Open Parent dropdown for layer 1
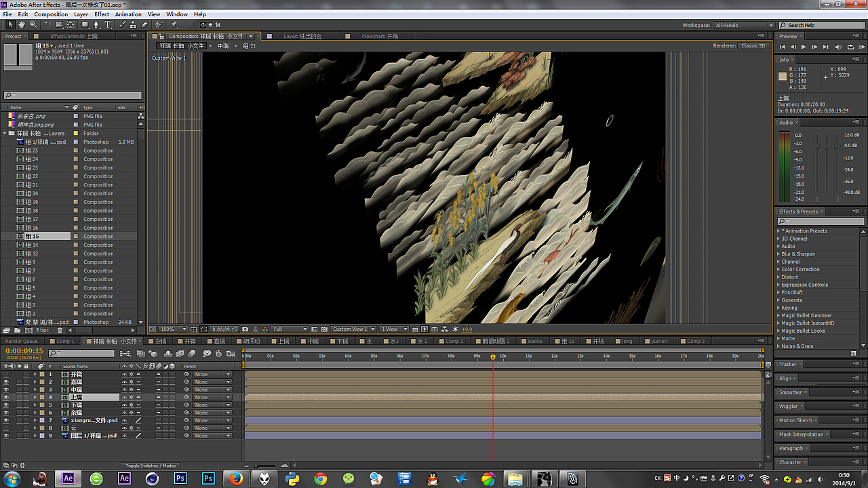Screen dimensions: 868x488 [212, 374]
